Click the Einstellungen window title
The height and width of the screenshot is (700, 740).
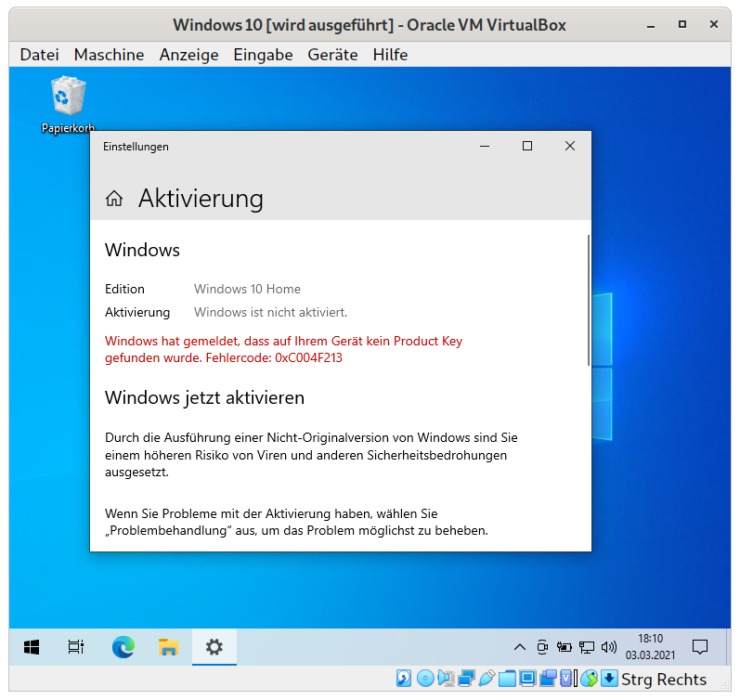[x=136, y=147]
